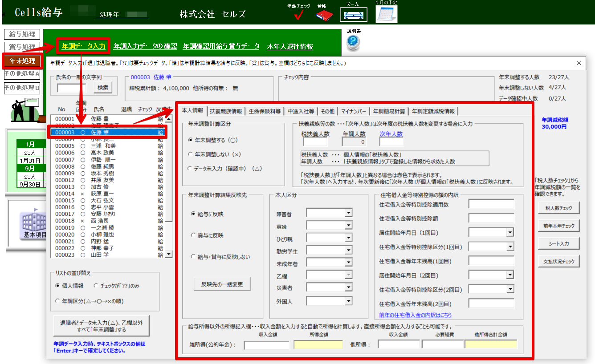Open the 説明書 help icon
This screenshot has height=364, width=595.
point(353,42)
